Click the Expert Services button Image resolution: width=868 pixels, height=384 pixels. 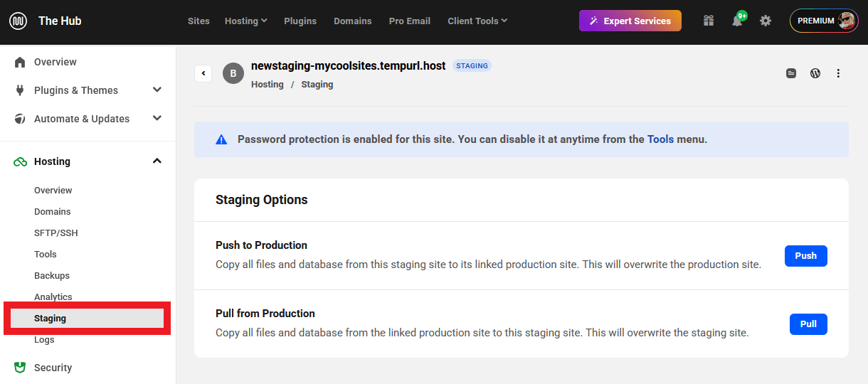[630, 21]
